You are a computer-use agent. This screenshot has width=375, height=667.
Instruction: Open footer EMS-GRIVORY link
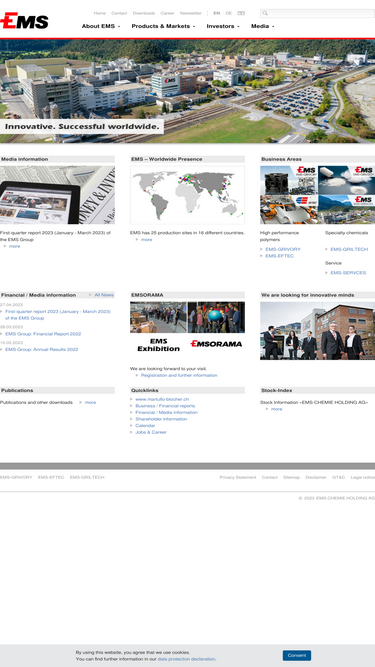[x=16, y=477]
